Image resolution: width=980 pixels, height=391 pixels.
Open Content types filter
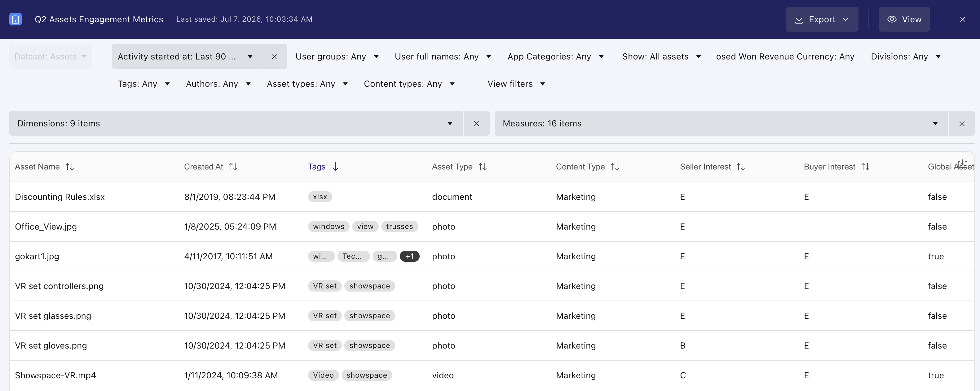(409, 84)
